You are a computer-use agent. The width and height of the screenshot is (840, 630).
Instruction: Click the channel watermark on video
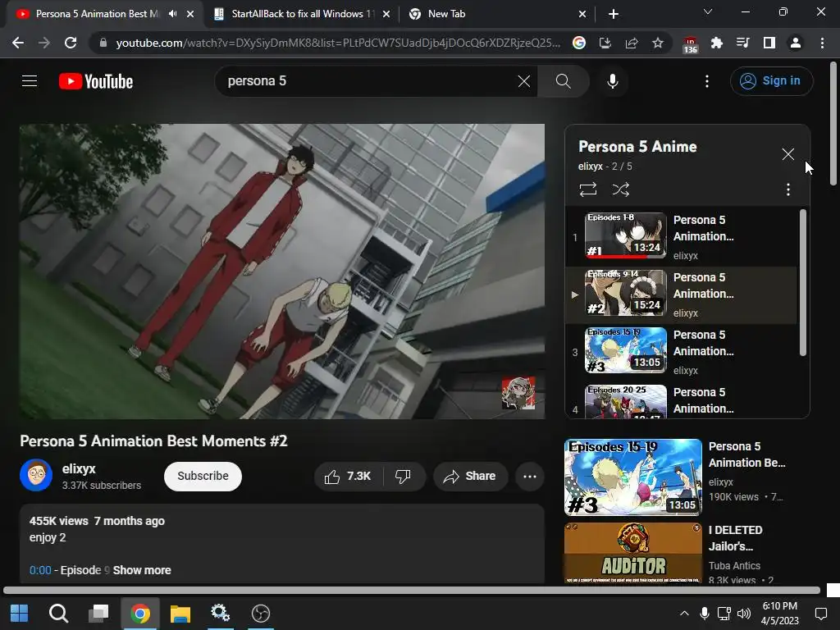(x=518, y=393)
